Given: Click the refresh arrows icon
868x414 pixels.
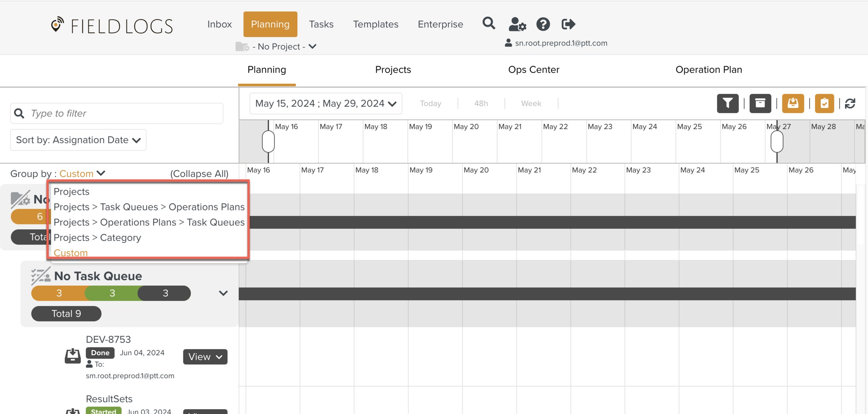Looking at the screenshot, I should (850, 103).
